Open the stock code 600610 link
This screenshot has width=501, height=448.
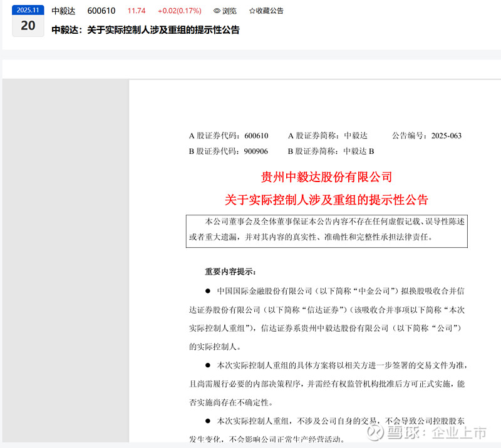[x=101, y=10]
